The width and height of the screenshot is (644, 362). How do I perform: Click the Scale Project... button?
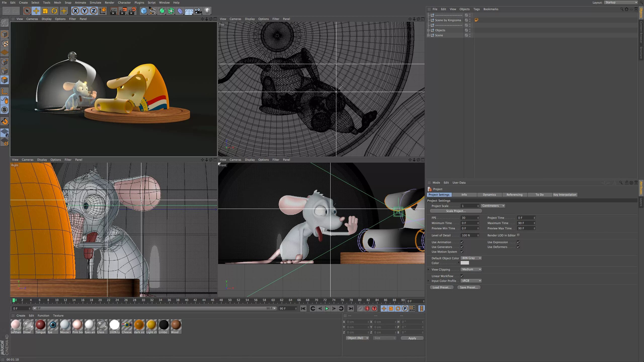(x=456, y=211)
